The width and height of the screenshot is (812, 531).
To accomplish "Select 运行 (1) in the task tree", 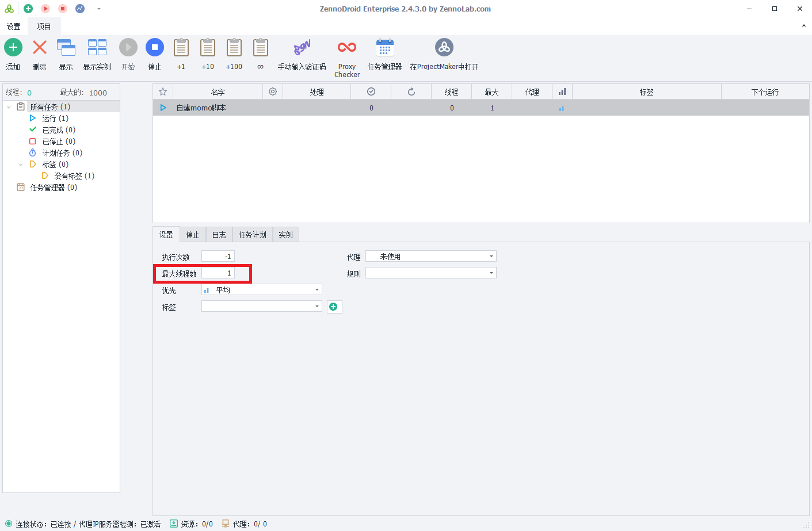I will [55, 119].
